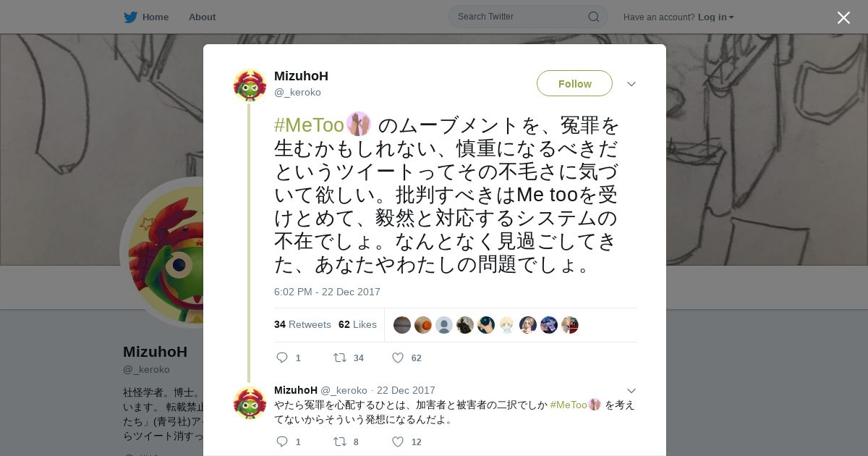Viewport: 868px width, 456px height.
Task: Like the main tweet with 62 likes
Action: 397,358
